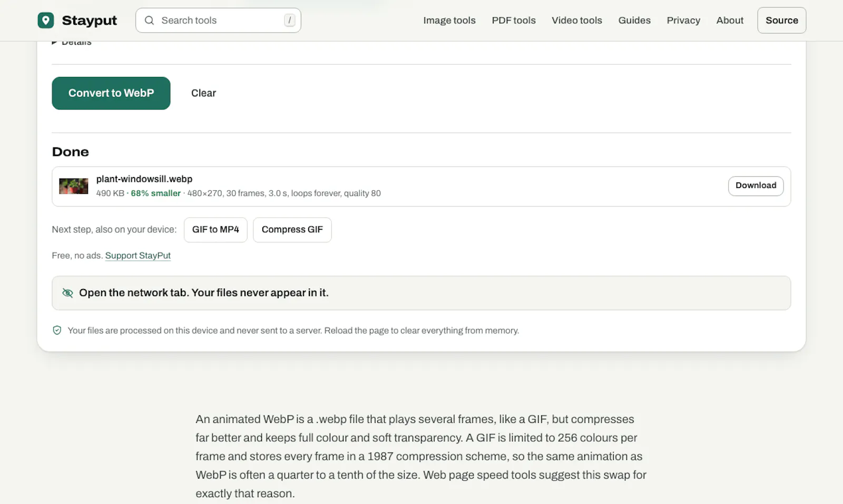Open the GIF to MP4 tool
This screenshot has height=504, width=843.
pos(215,230)
